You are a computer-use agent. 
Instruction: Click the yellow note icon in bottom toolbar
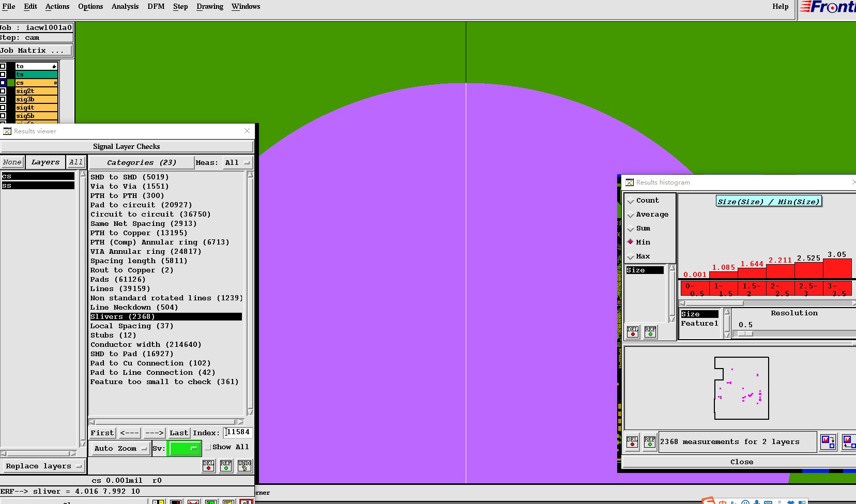(228, 502)
